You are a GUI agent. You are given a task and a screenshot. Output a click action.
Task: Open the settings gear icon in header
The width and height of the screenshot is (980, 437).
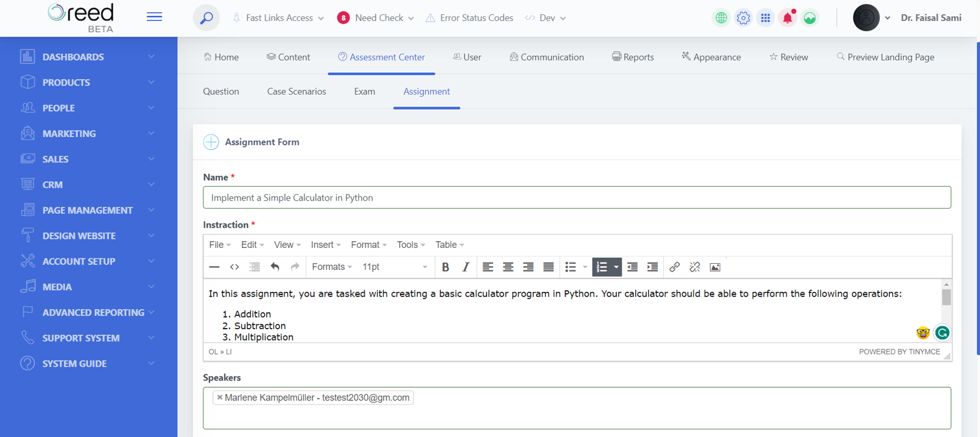pyautogui.click(x=743, y=18)
